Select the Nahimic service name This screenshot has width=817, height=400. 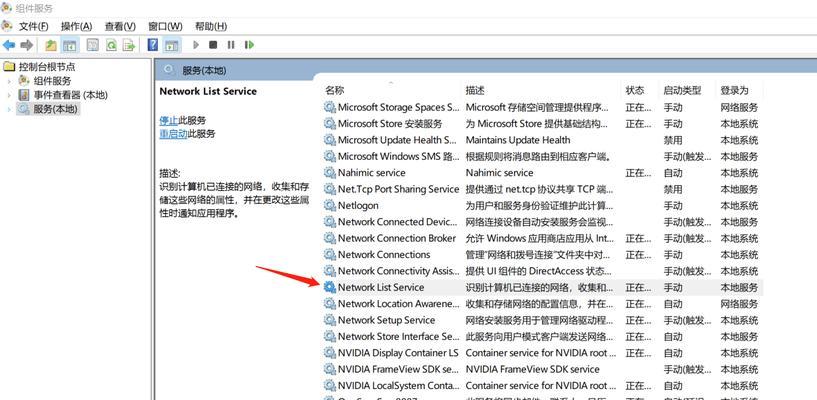[x=372, y=172]
